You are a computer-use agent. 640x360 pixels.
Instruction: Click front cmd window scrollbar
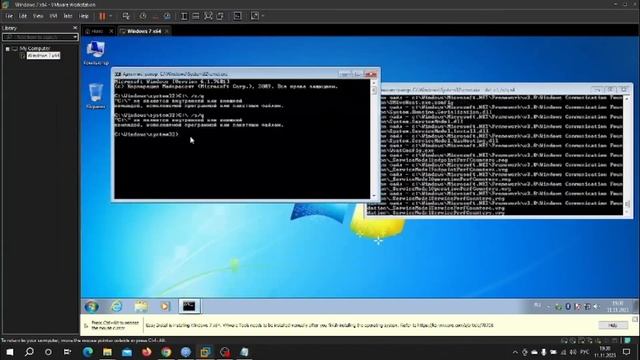tap(373, 139)
